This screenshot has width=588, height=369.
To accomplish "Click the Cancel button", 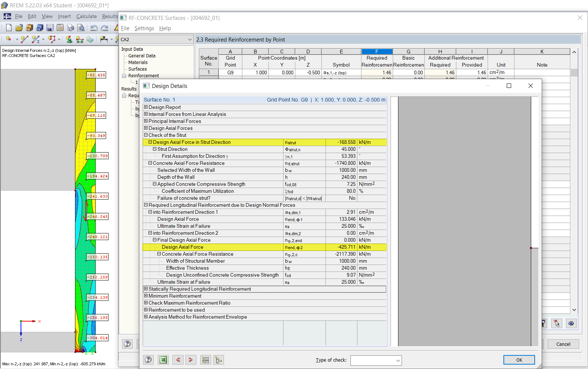I will 563,344.
